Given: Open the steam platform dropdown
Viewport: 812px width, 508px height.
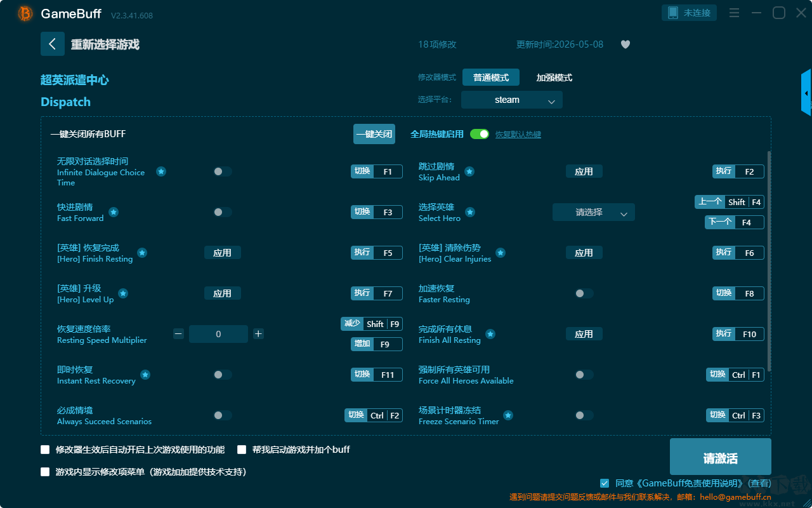Looking at the screenshot, I should click(x=512, y=100).
